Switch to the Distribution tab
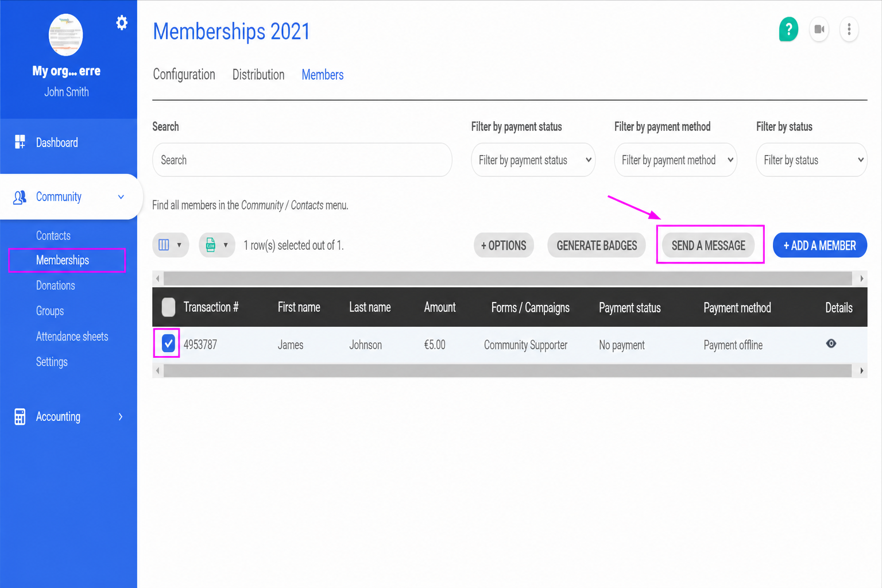882x588 pixels. click(x=258, y=75)
